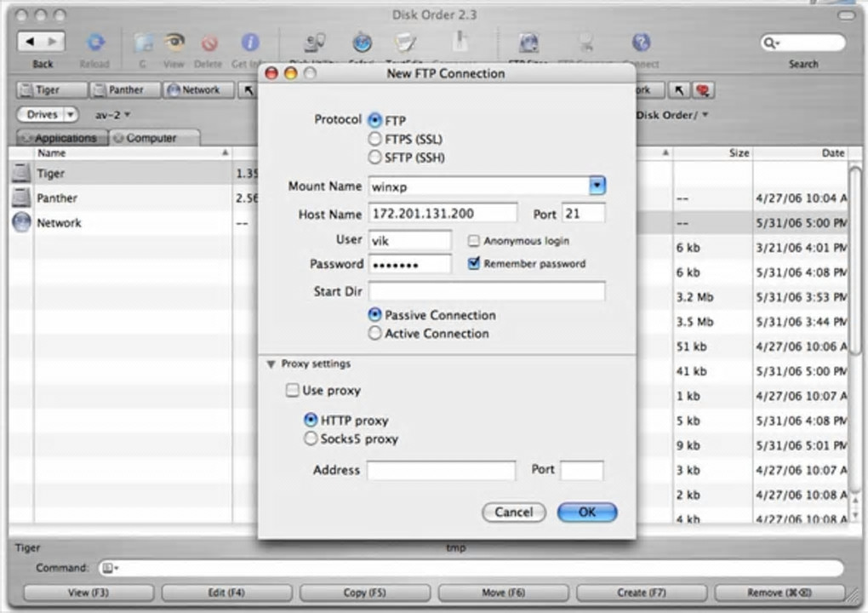
Task: Open the av-2 path dropdown
Action: [112, 115]
